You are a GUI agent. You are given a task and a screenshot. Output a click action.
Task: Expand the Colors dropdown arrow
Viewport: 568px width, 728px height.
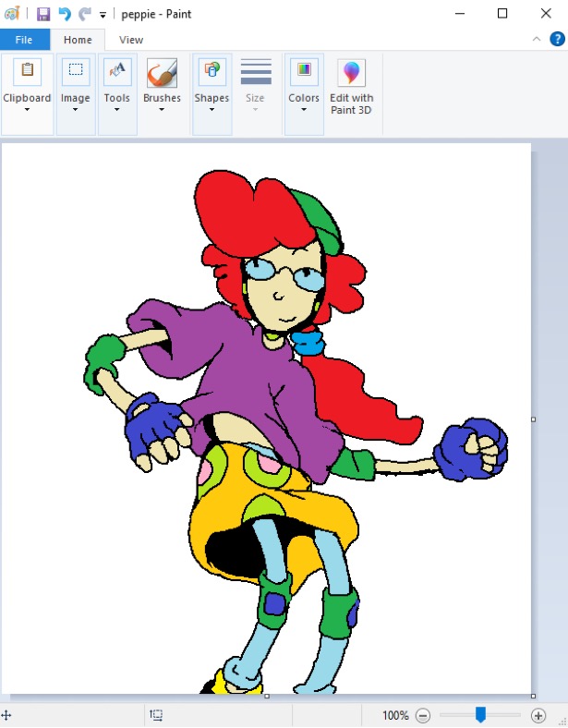[304, 110]
